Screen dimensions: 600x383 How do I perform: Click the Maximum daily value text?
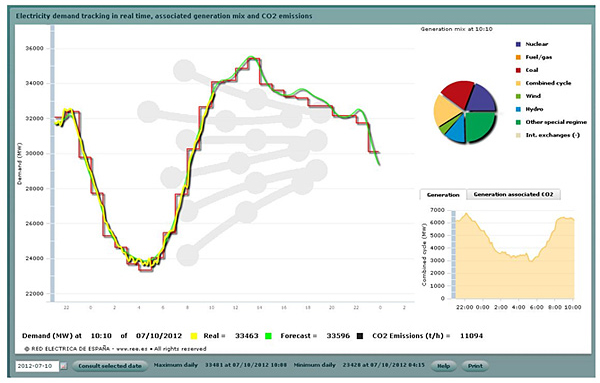click(x=246, y=365)
